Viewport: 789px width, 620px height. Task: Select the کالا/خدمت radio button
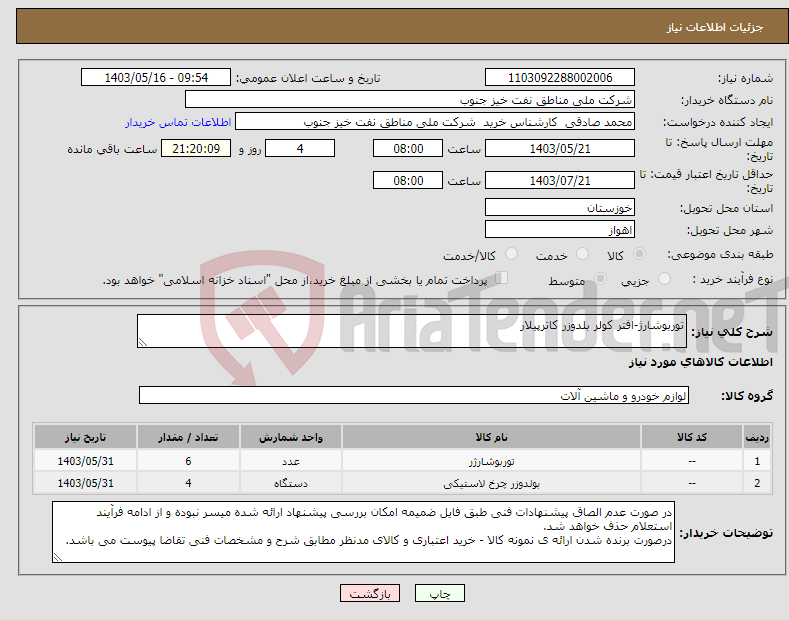[511, 254]
